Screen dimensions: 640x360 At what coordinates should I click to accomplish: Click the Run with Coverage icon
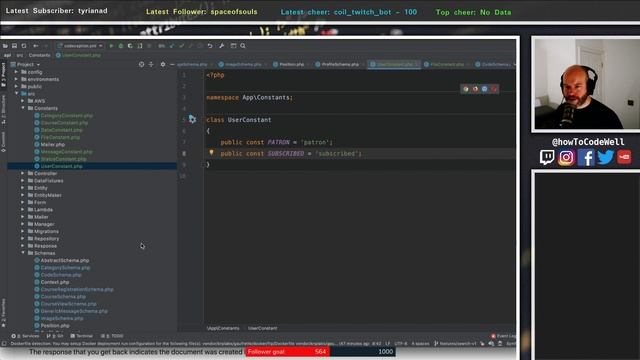pos(130,46)
